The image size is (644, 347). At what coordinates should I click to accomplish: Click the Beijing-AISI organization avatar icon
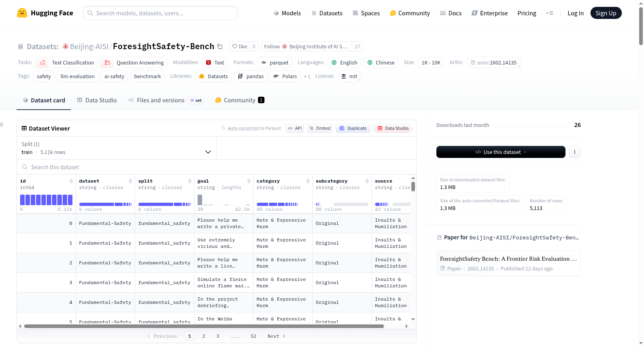[x=66, y=46]
